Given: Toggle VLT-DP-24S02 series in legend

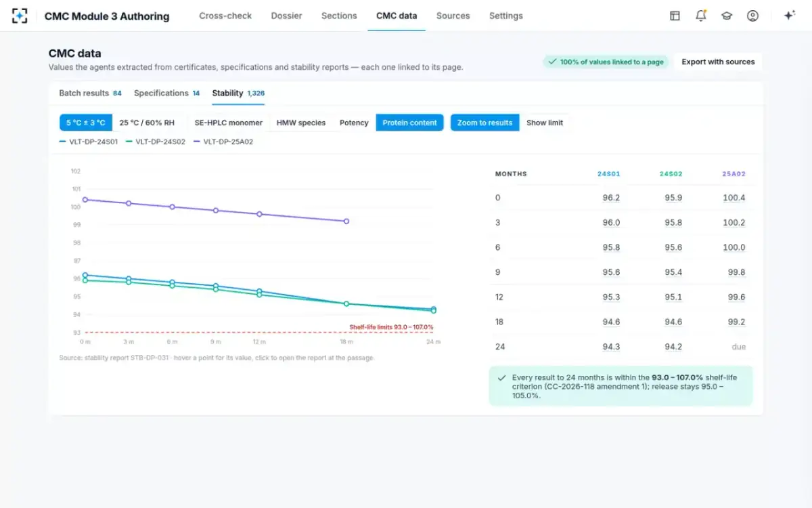Looking at the screenshot, I should pos(156,142).
